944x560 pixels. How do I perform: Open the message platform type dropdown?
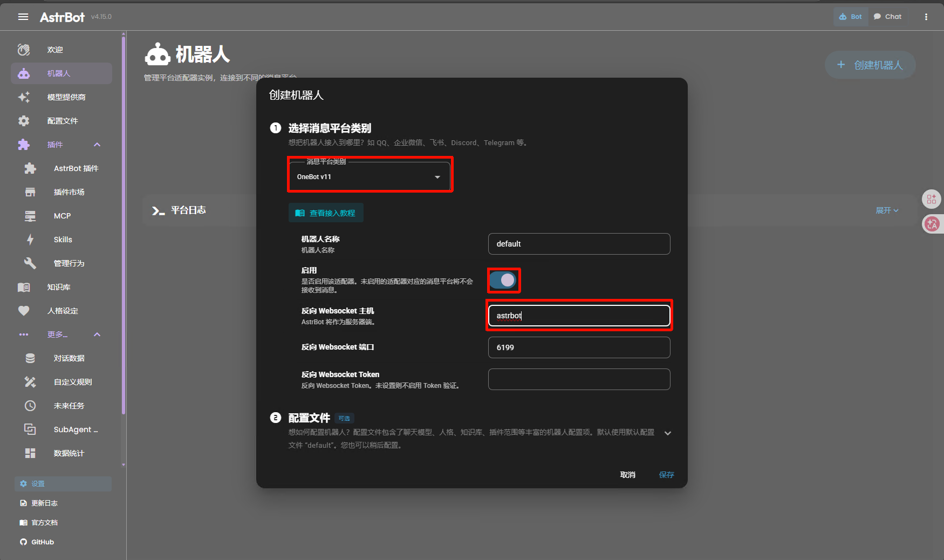point(370,176)
